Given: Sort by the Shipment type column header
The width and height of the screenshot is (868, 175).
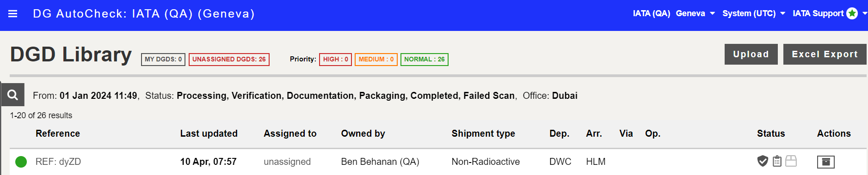Looking at the screenshot, I should 483,133.
